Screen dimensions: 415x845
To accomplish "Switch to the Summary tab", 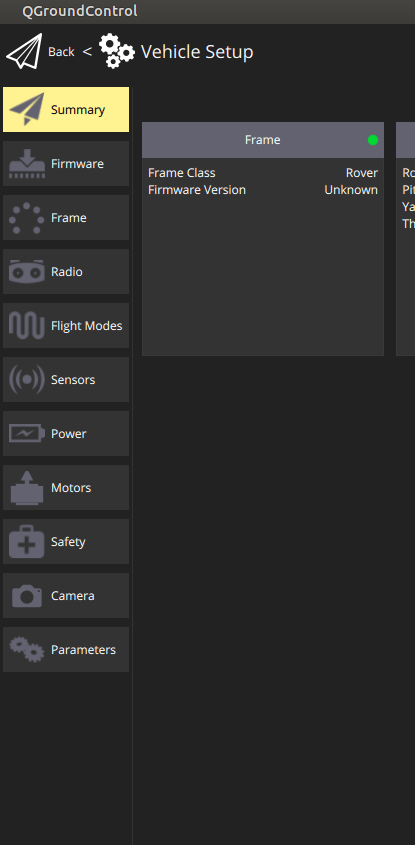I will [66, 109].
